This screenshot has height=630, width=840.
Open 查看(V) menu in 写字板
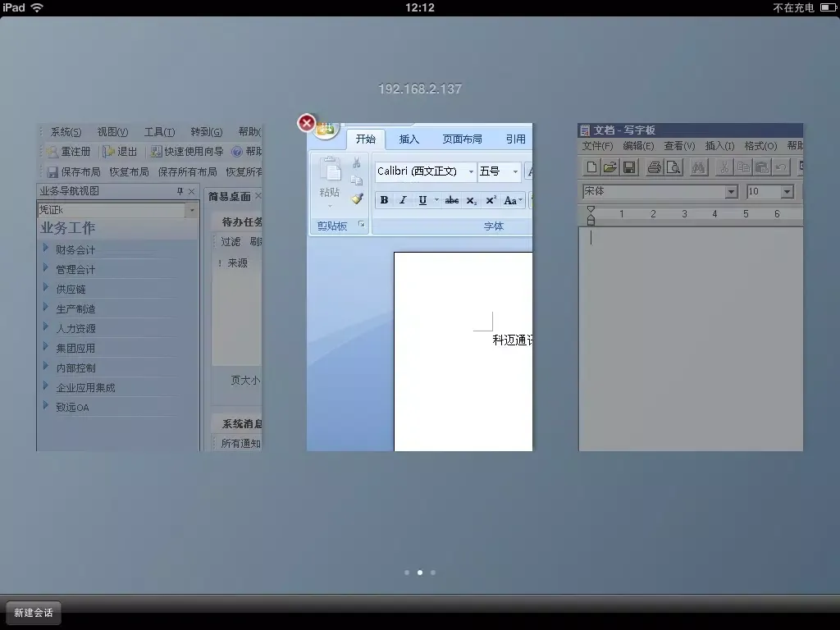pyautogui.click(x=679, y=146)
